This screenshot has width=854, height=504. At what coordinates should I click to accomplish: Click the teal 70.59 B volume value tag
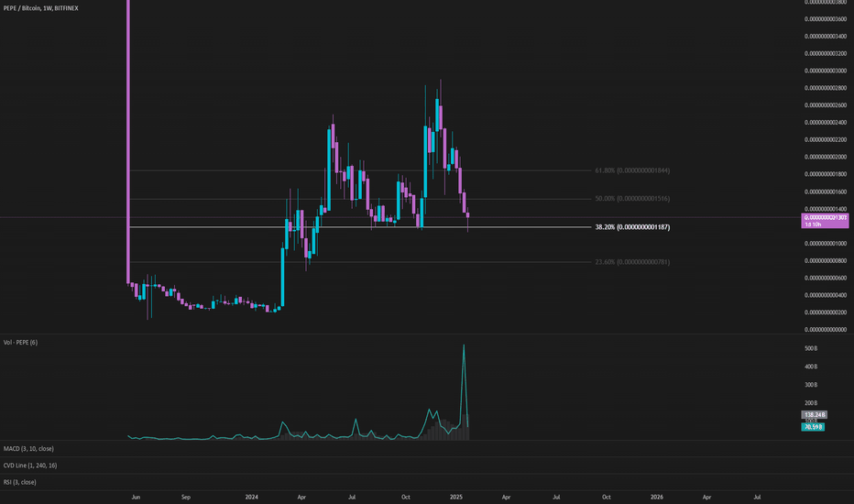813,427
